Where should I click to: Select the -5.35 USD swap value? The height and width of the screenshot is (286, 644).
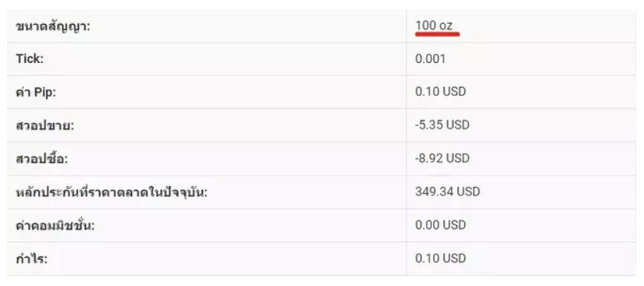click(x=442, y=125)
